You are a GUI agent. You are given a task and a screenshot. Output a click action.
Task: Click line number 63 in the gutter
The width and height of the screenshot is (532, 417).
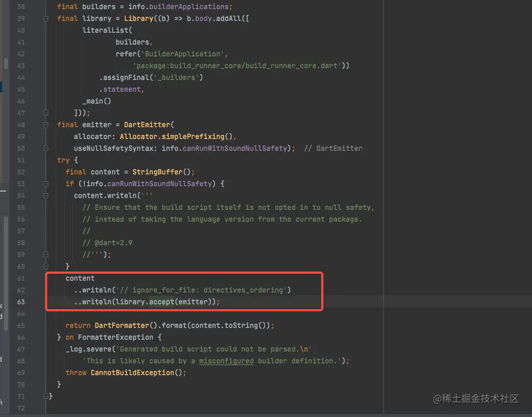(x=21, y=302)
